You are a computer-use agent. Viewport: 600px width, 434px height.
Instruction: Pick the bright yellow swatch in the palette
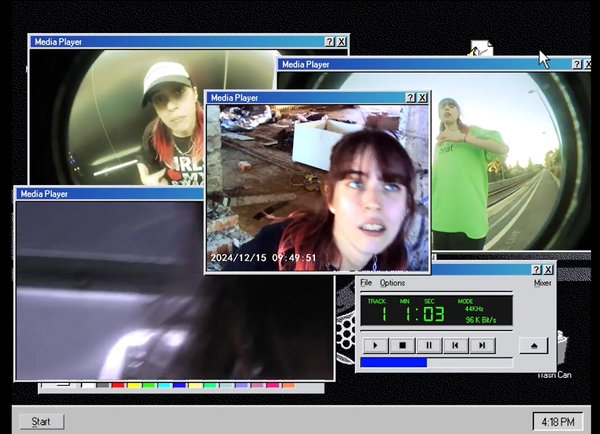click(133, 385)
